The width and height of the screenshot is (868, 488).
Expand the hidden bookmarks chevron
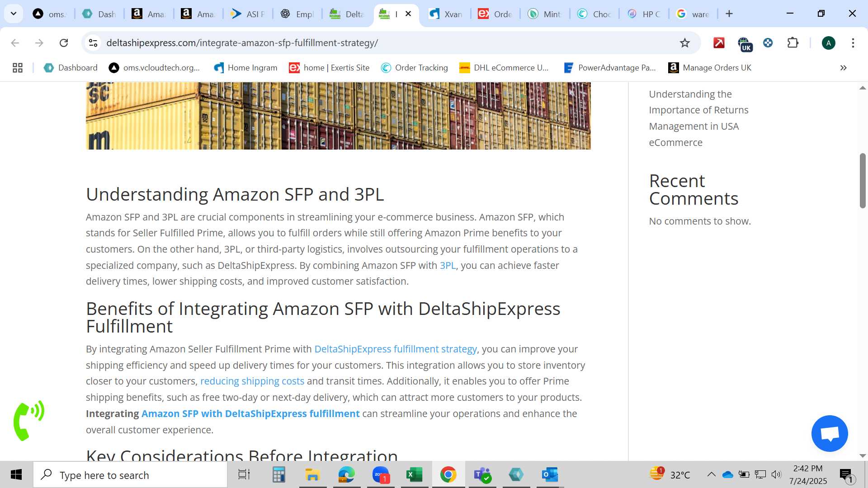(843, 68)
